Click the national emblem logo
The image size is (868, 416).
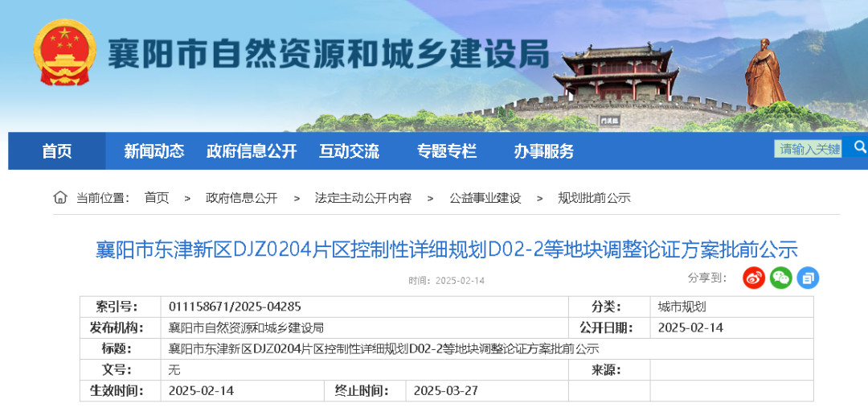pyautogui.click(x=64, y=52)
